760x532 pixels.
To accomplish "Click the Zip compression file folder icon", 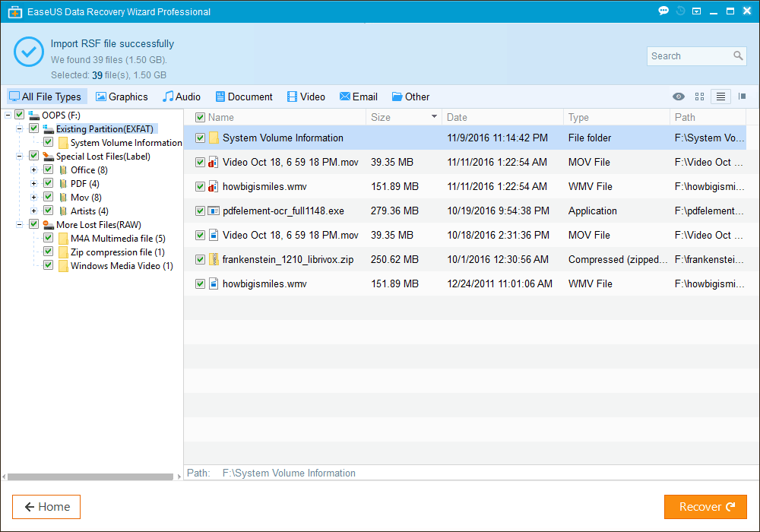I will coord(63,252).
